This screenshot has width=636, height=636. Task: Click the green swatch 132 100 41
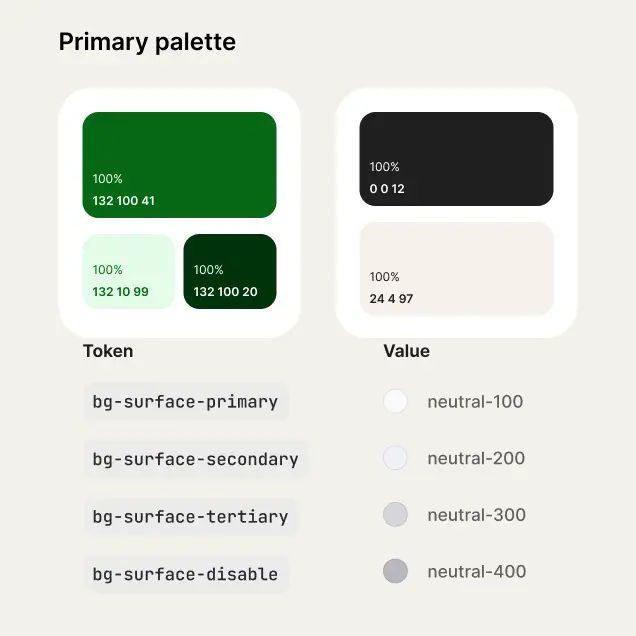click(x=179, y=165)
